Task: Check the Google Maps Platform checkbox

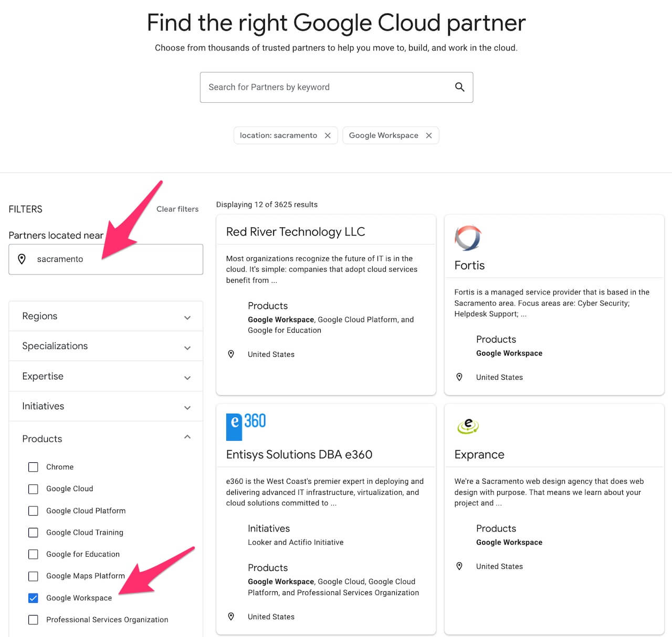Action: pos(33,576)
